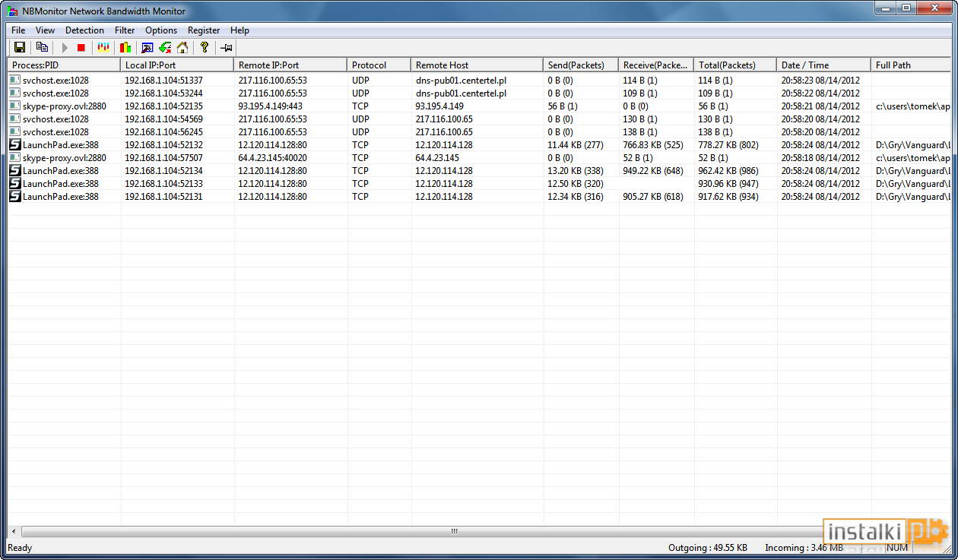
Task: Select the 12.50 KB (320) send value
Action: click(x=576, y=184)
